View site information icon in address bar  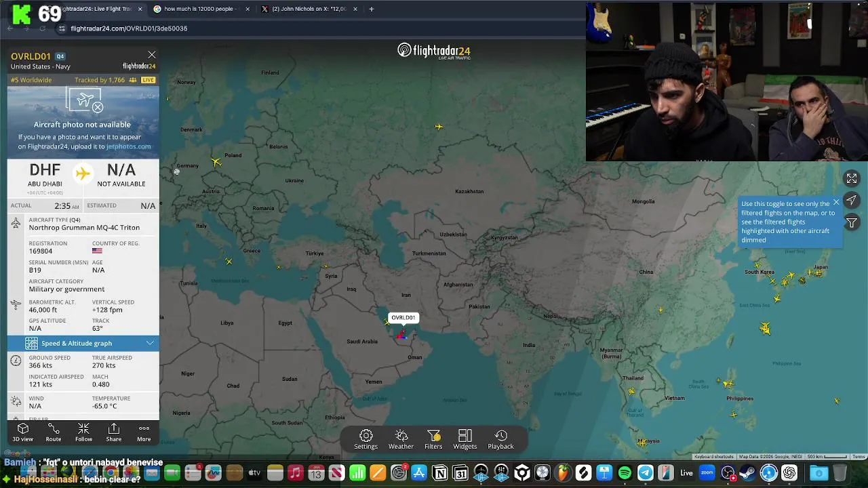click(62, 28)
